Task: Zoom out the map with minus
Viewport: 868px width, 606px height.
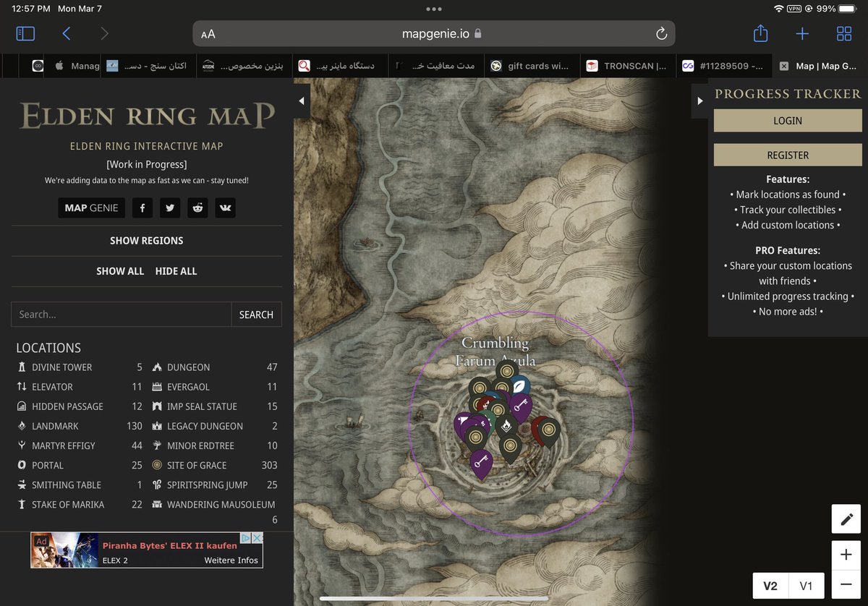Action: click(846, 584)
